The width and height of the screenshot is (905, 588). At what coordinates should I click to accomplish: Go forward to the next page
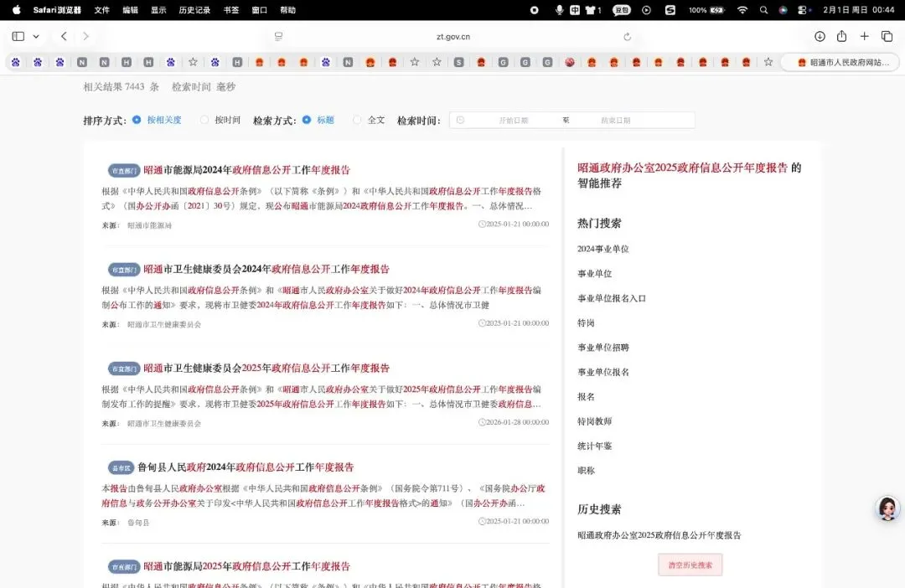(x=86, y=36)
